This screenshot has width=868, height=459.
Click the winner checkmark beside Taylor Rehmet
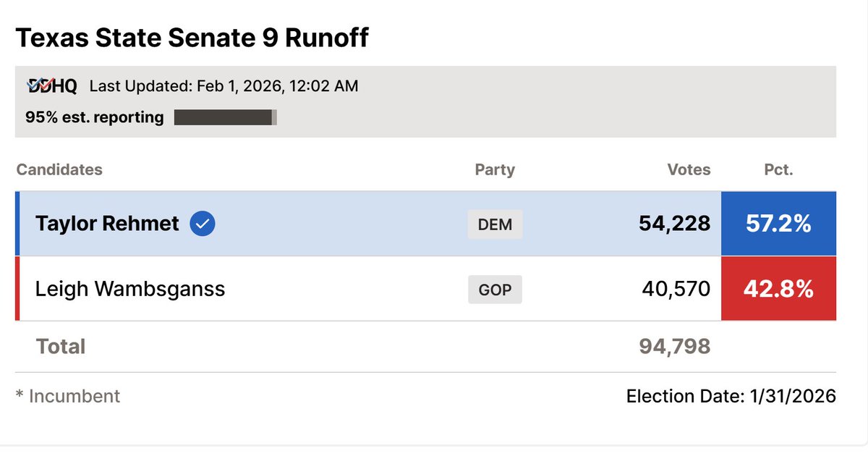click(203, 224)
